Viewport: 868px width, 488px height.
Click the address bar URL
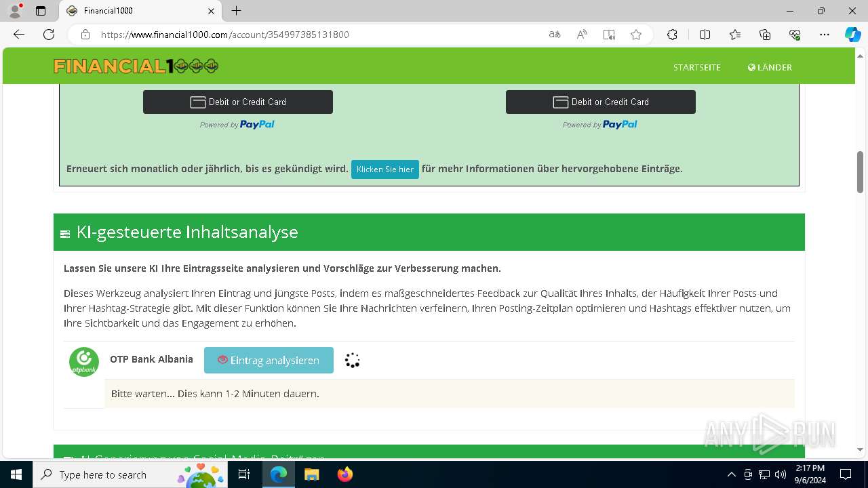point(225,35)
